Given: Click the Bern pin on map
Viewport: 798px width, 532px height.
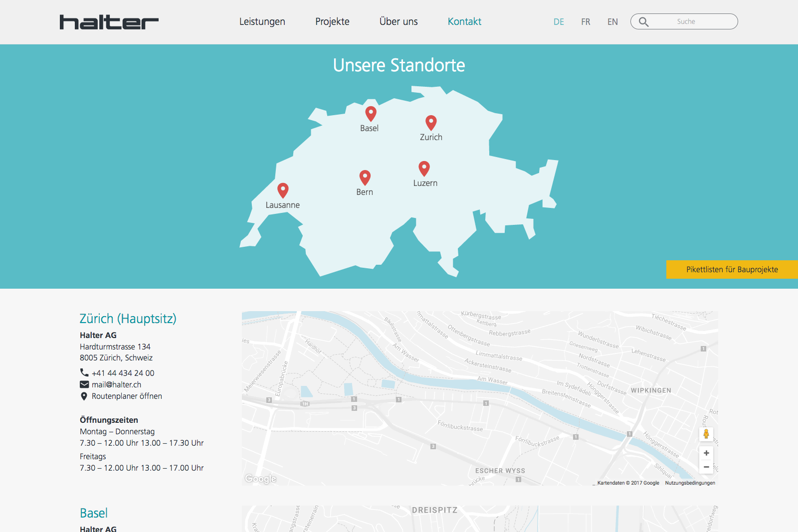Looking at the screenshot, I should (x=365, y=177).
